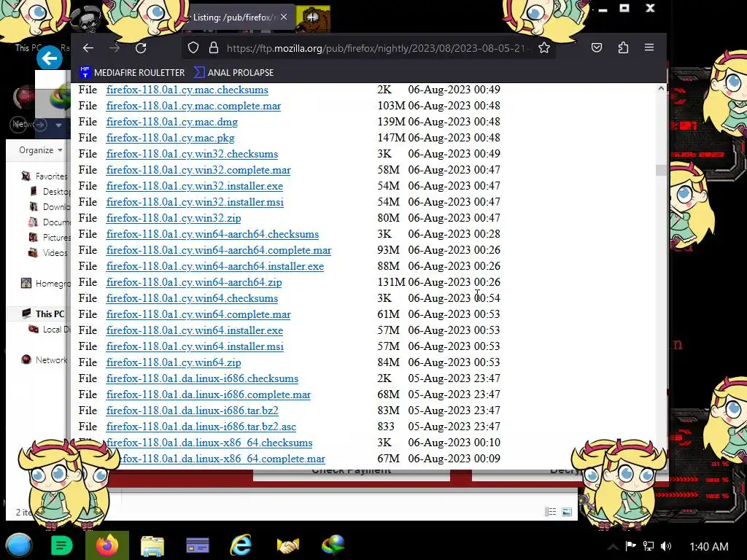This screenshot has width=747, height=560.
Task: Open Action Center flag in tray
Action: click(630, 546)
